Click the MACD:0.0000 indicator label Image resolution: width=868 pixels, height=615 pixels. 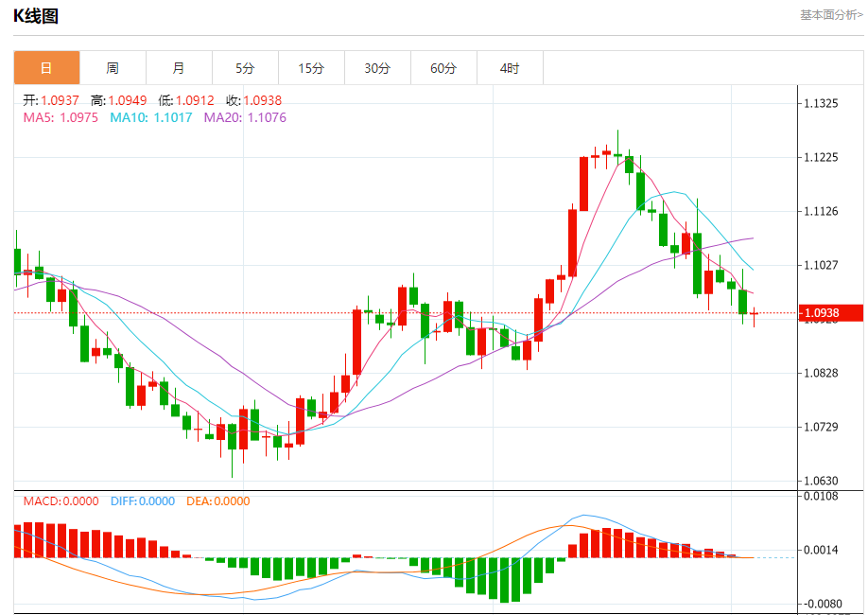pos(61,501)
